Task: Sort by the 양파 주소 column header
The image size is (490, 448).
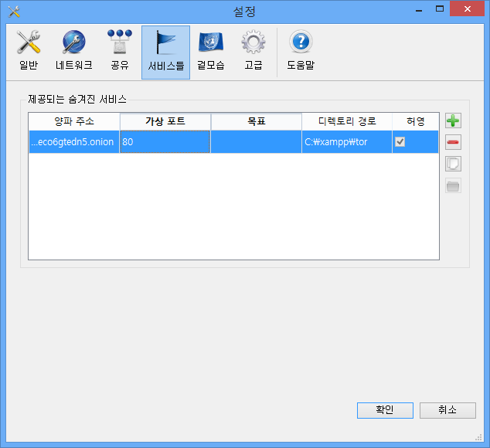Action: tap(74, 121)
